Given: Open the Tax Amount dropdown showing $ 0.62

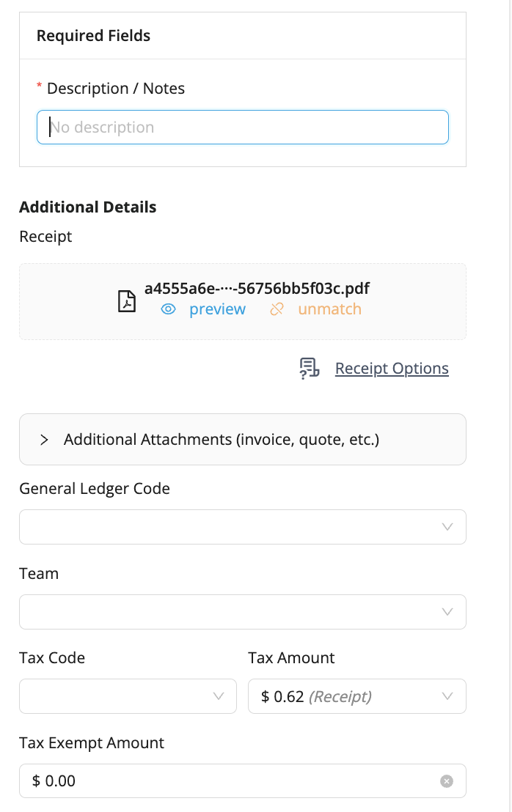Looking at the screenshot, I should coord(345,696).
